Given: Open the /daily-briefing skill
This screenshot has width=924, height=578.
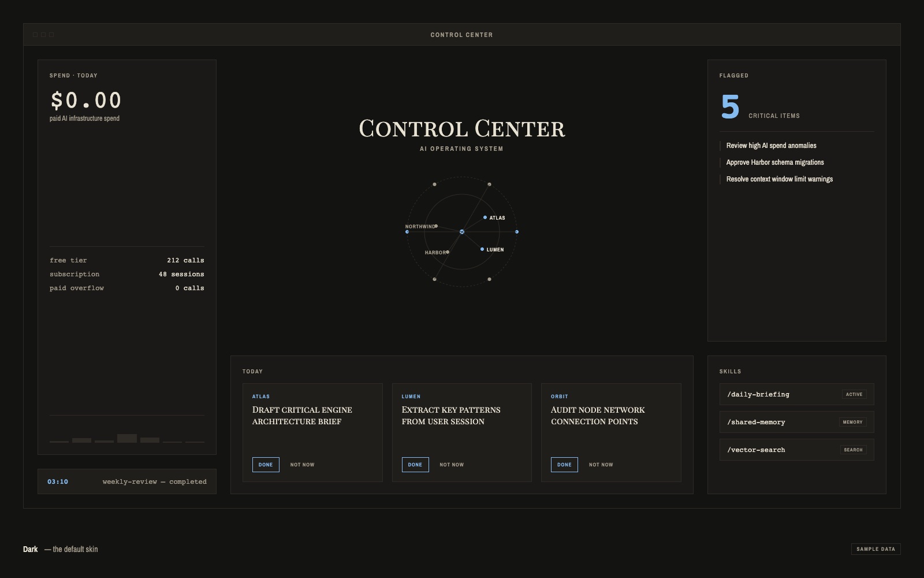Looking at the screenshot, I should (797, 394).
